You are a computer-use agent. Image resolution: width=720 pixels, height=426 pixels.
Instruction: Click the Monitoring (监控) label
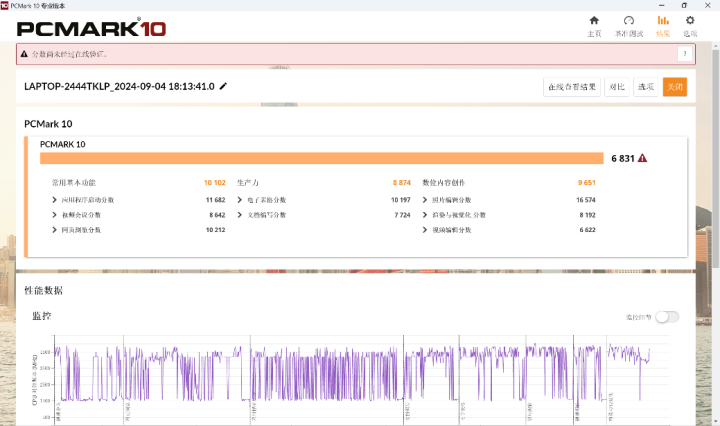42,316
